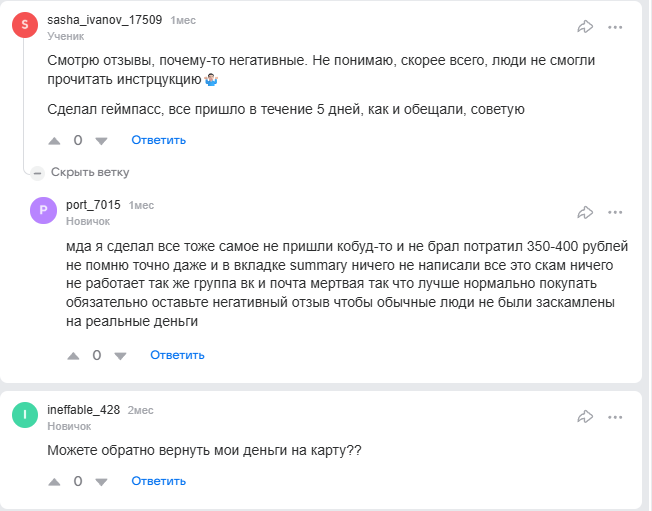Image resolution: width=652 pixels, height=511 pixels.
Task: Open more options for sasha_ivanov_17509's comment
Action: [615, 27]
